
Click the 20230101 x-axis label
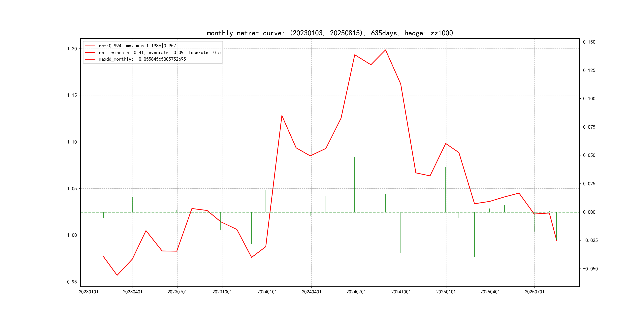pyautogui.click(x=88, y=292)
